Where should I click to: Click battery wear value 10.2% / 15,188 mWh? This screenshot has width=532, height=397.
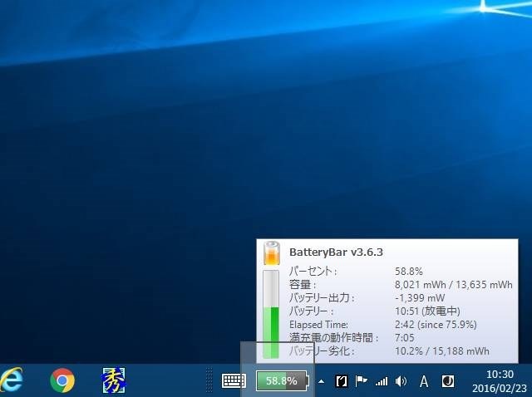pyautogui.click(x=442, y=350)
